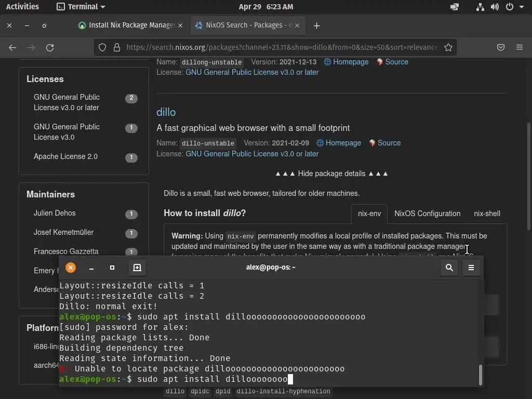Click the 'Unable to locate package' error line
This screenshot has width=532, height=399.
(x=202, y=369)
